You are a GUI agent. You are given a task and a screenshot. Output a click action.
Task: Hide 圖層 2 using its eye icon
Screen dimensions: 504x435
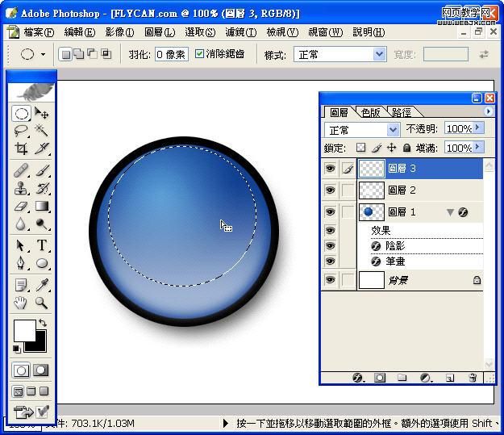(330, 190)
